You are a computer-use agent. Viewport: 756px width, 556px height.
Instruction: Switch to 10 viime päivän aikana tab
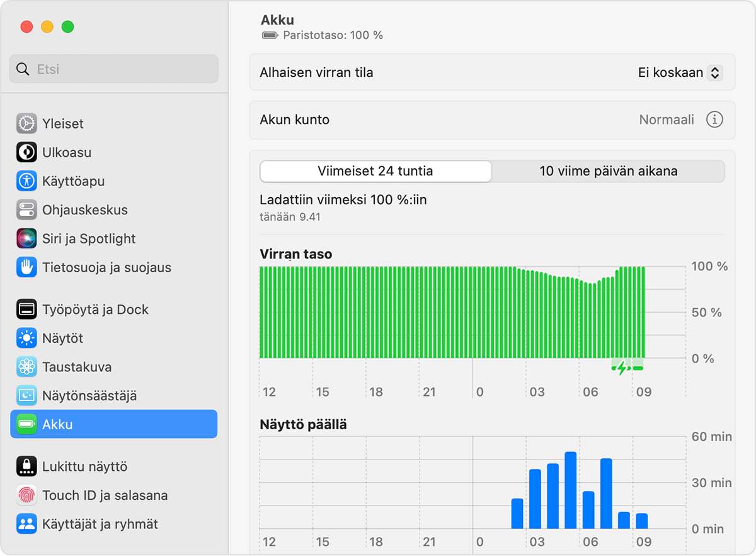pyautogui.click(x=609, y=171)
